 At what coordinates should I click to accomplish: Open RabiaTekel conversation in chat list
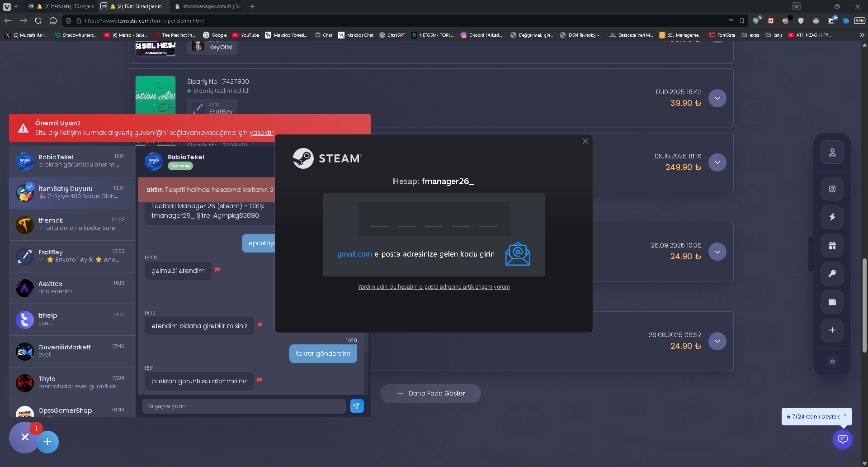pos(72,161)
